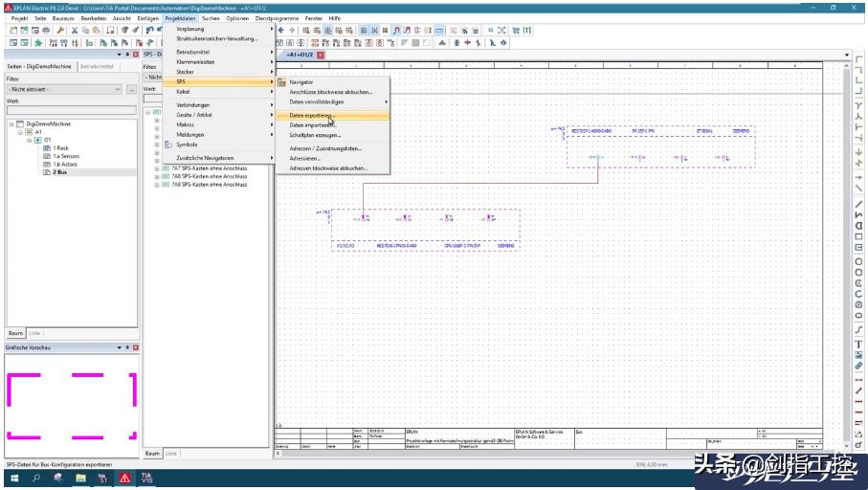This screenshot has width=868, height=490.
Task: Click the wrench settings icon
Action: tap(60, 30)
